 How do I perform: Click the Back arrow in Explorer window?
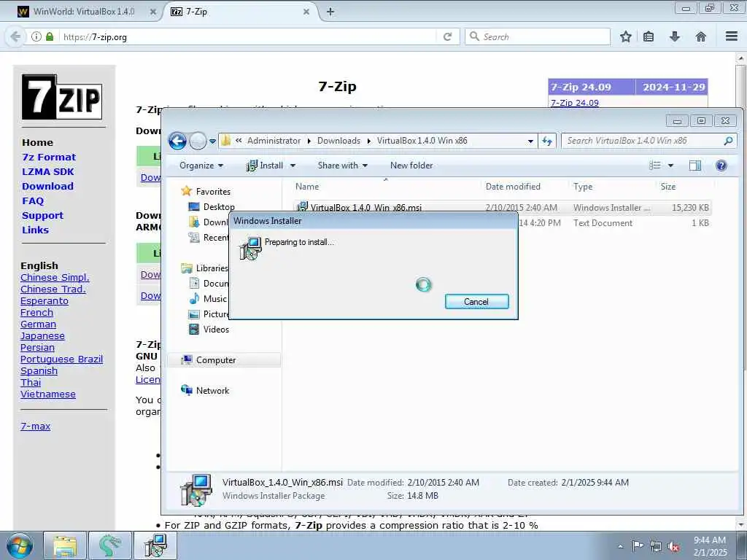[x=178, y=141]
